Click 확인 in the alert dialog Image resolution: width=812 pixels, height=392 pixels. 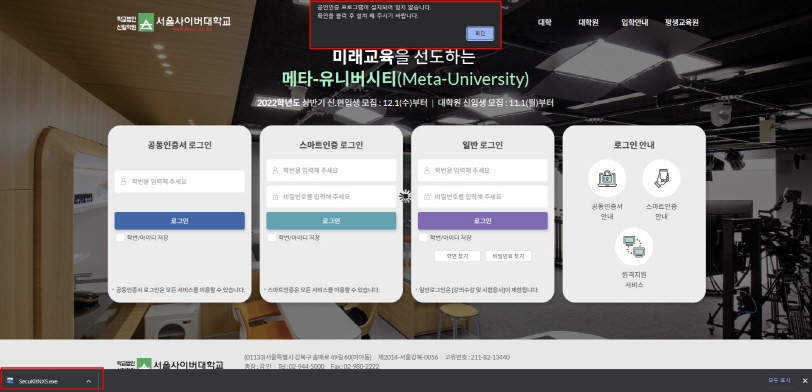coord(480,34)
